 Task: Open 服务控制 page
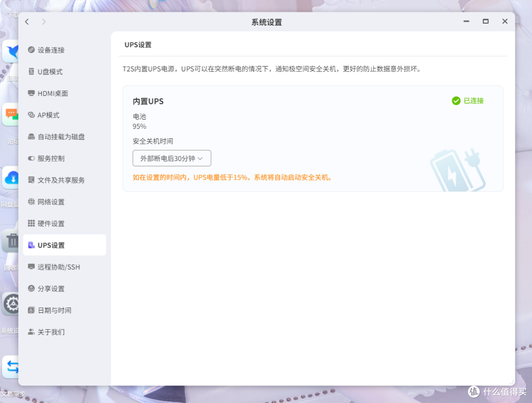[x=65, y=158]
